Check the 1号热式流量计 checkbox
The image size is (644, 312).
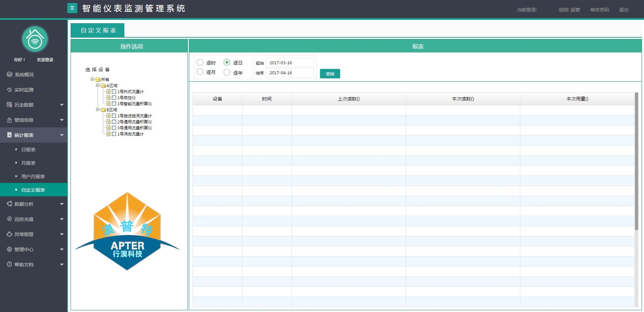[x=114, y=91]
